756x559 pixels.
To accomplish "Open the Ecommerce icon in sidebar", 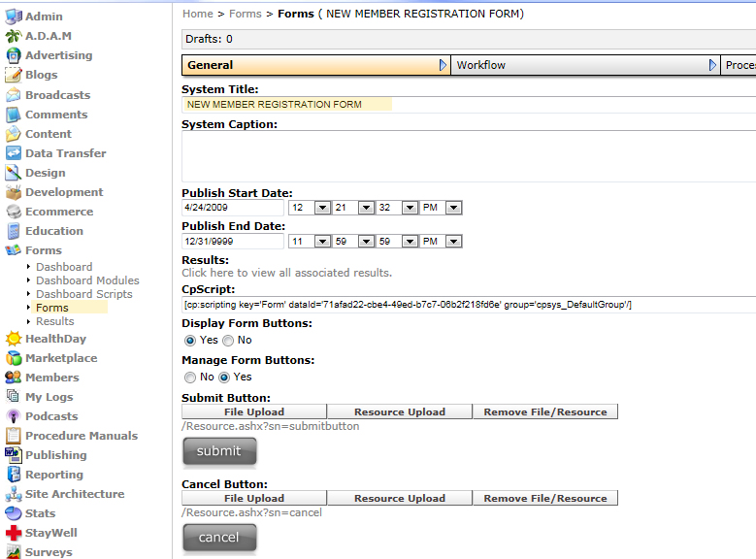I will coord(13,212).
